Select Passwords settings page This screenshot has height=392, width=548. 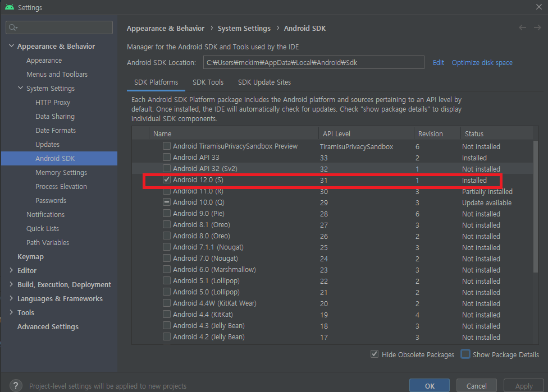coord(51,200)
